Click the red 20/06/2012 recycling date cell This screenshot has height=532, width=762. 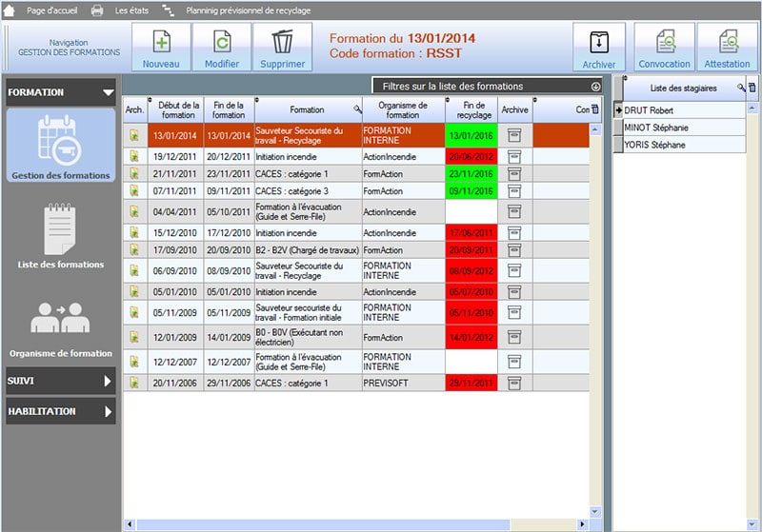[471, 157]
